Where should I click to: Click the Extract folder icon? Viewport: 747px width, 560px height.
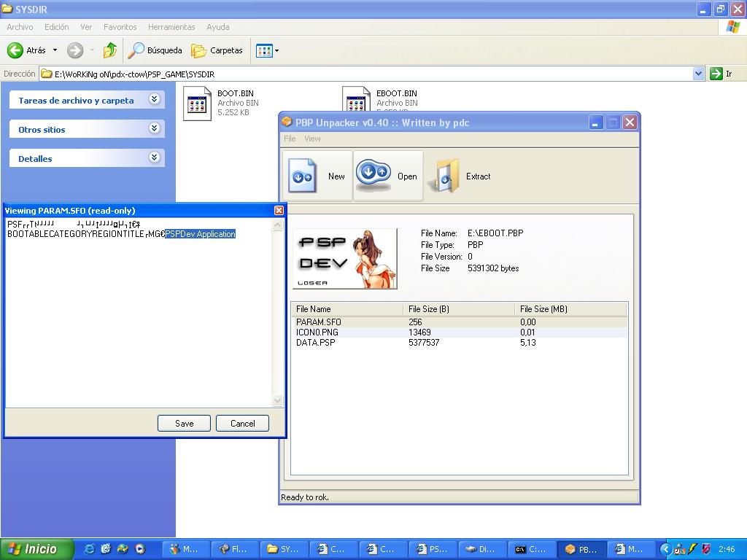click(444, 176)
